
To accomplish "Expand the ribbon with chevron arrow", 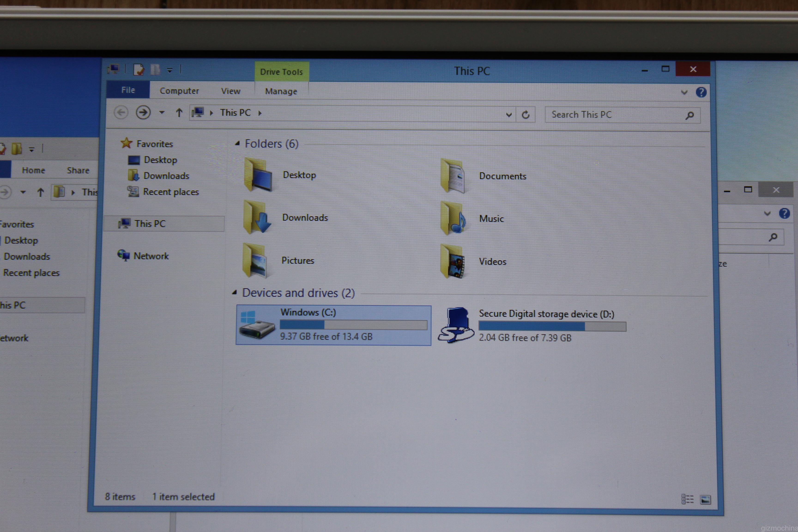I will coord(684,92).
